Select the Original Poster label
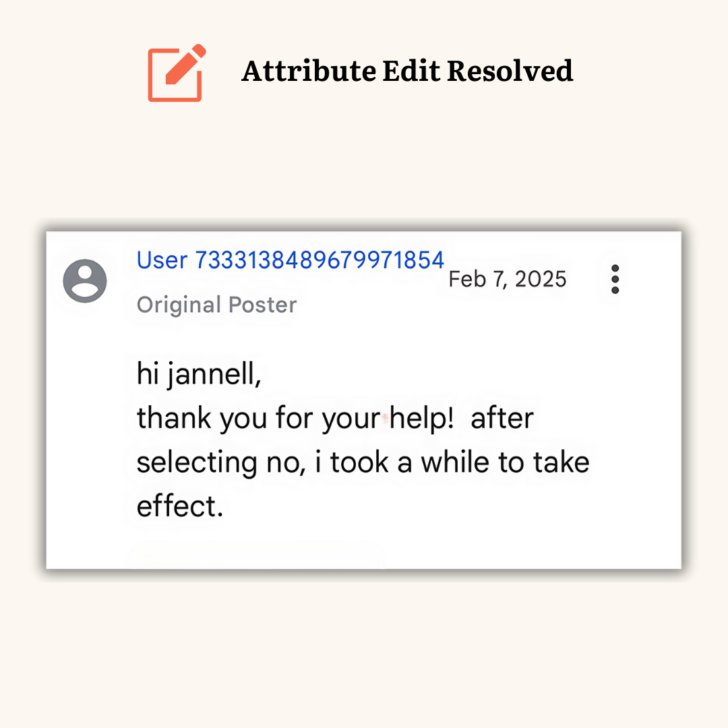This screenshot has height=728, width=728. point(216,305)
